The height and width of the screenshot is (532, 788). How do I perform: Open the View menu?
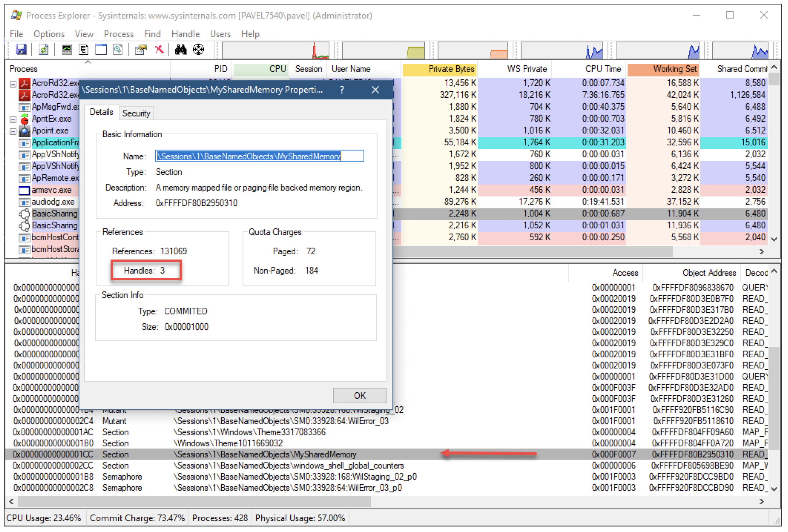pos(84,34)
